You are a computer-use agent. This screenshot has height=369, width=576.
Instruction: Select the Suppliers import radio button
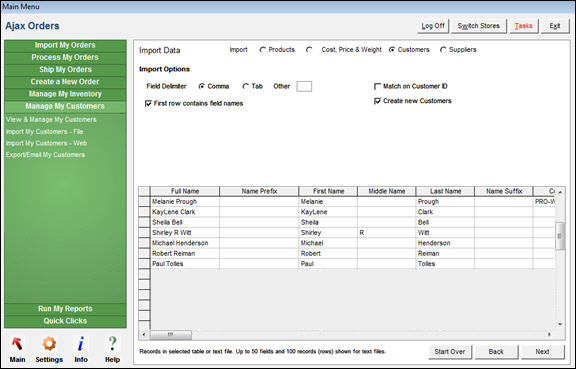pos(443,50)
